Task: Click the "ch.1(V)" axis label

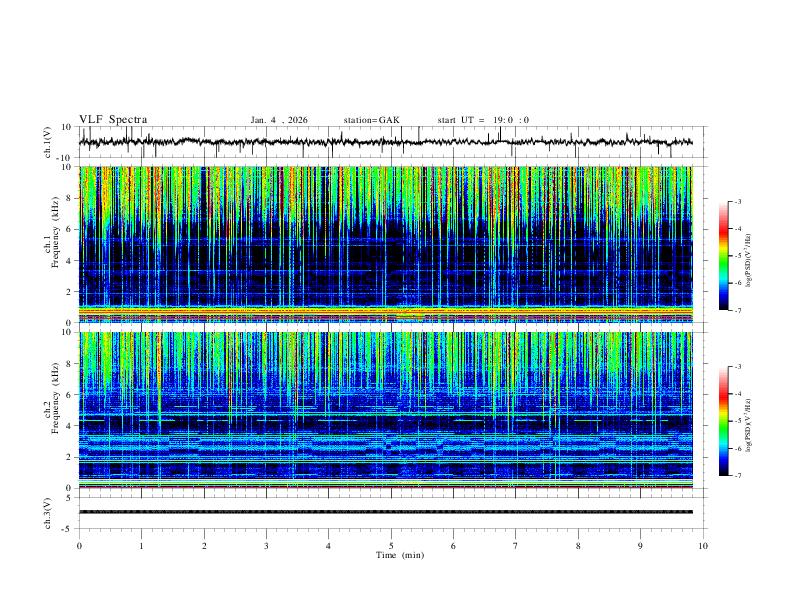Action: pos(48,142)
